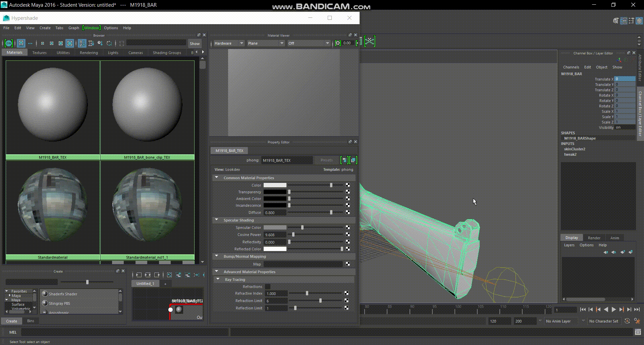Image resolution: width=644 pixels, height=345 pixels.
Task: Sort browser items by time
Action: (100, 43)
